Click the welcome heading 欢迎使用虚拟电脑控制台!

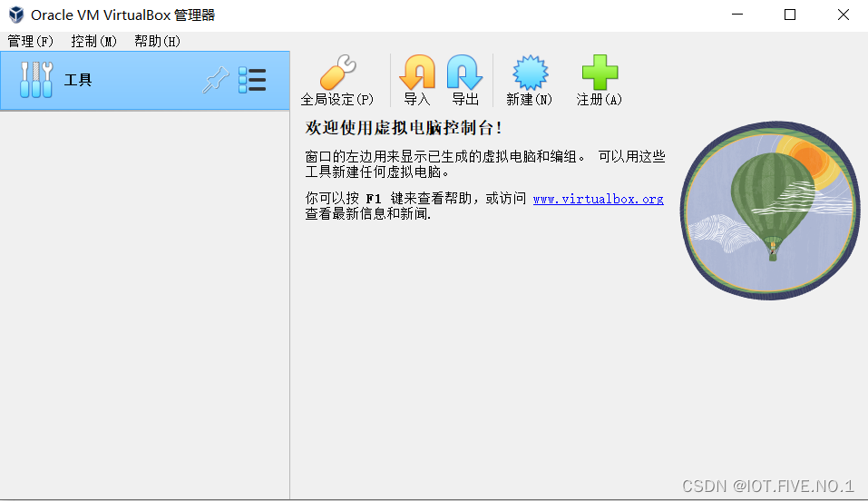click(x=404, y=128)
